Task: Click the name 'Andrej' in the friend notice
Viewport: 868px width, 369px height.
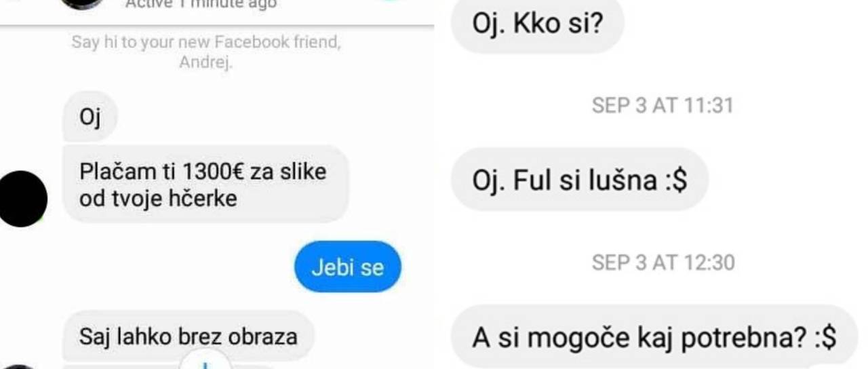Action: tap(206, 62)
